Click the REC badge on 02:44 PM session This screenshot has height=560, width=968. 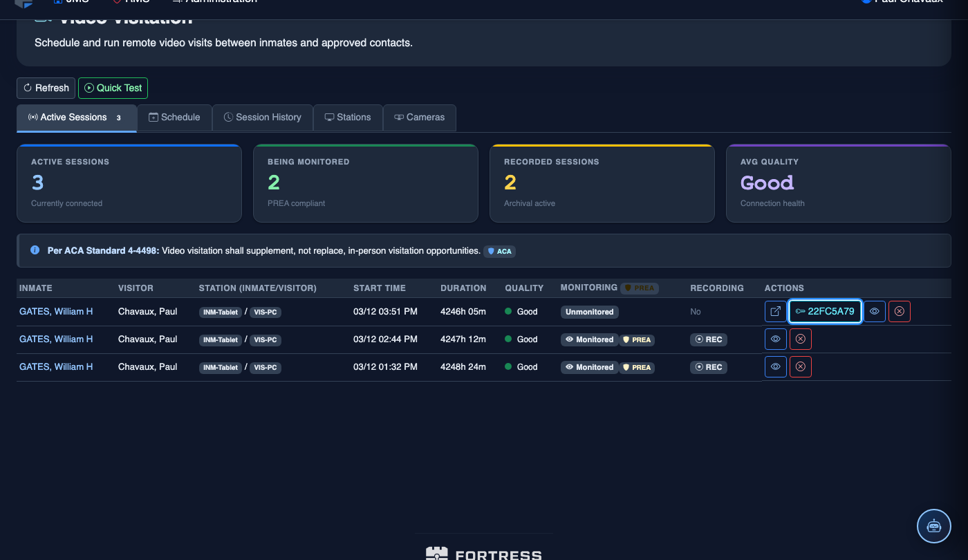click(x=709, y=339)
